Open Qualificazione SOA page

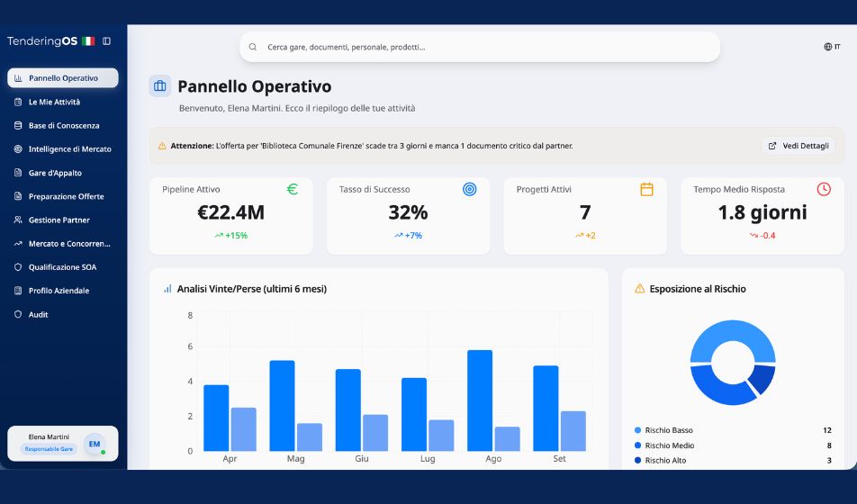62,267
